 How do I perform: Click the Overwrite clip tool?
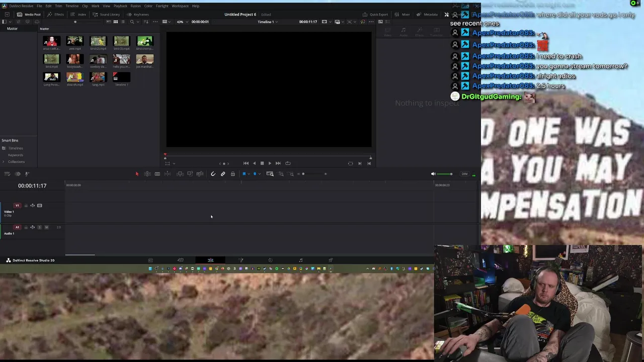(x=190, y=174)
